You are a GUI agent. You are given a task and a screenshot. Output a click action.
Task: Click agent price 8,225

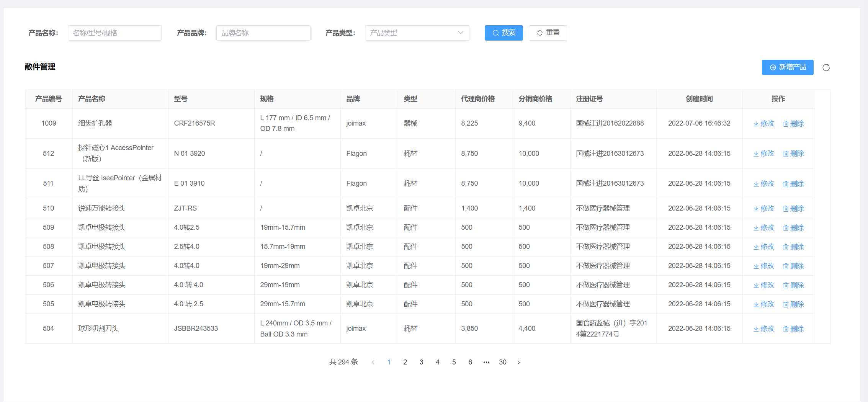click(469, 123)
